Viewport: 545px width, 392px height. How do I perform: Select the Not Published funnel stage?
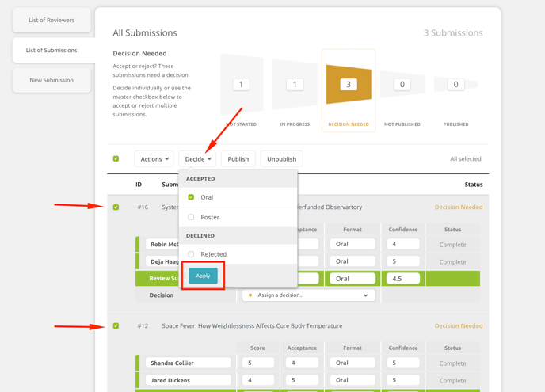pos(402,85)
